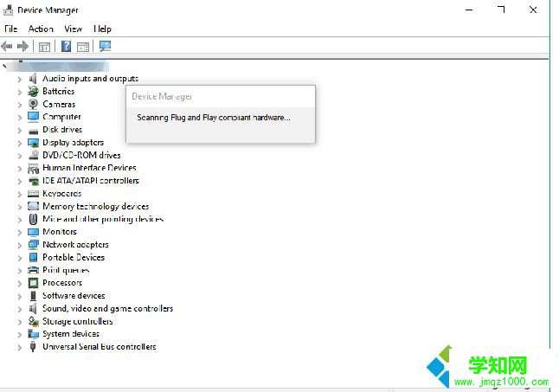Viewport: 559px width, 392px height.
Task: Click the Human Interface Devices icon
Action: [x=33, y=169]
